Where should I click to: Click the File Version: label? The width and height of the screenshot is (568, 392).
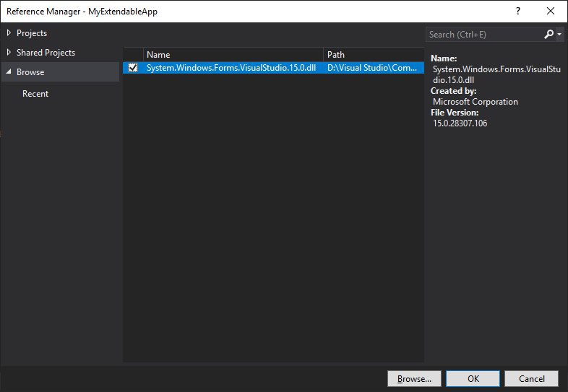tap(455, 113)
